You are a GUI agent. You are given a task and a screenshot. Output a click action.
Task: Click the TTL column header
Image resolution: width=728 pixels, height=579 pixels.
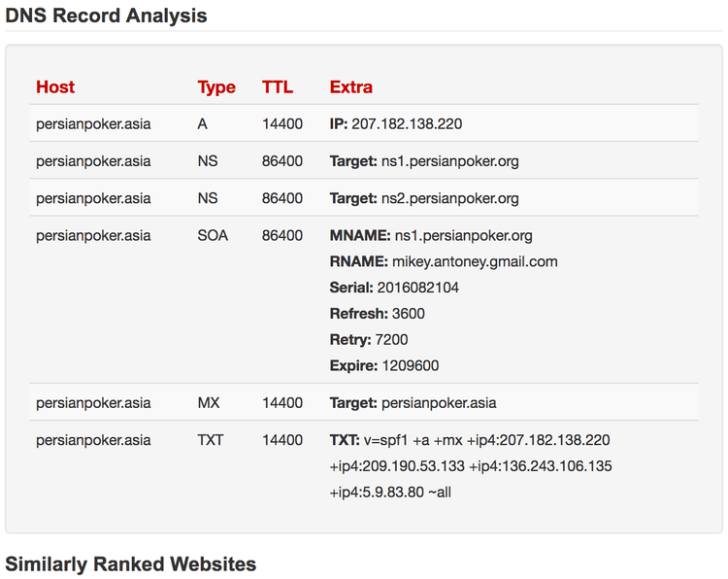(278, 87)
